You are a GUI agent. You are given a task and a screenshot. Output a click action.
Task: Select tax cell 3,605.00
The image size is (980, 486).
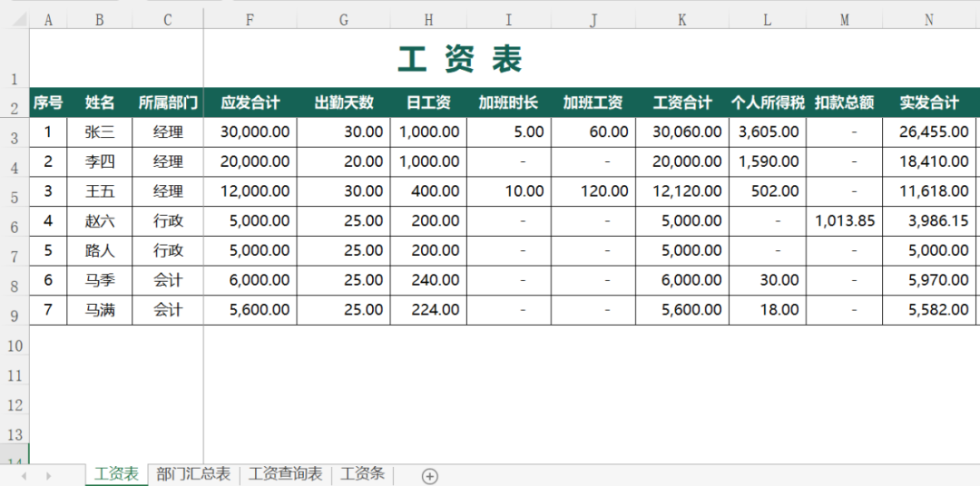tap(768, 131)
